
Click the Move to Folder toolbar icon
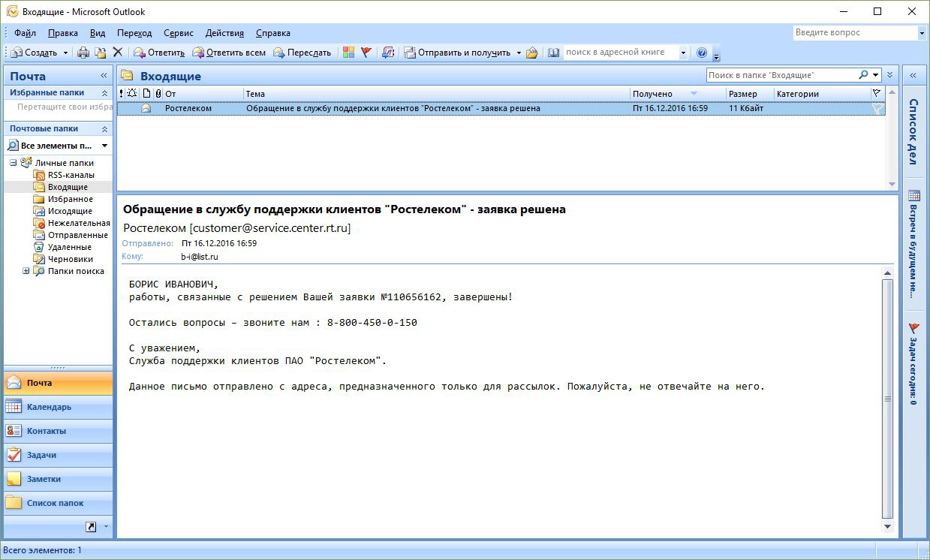(101, 53)
